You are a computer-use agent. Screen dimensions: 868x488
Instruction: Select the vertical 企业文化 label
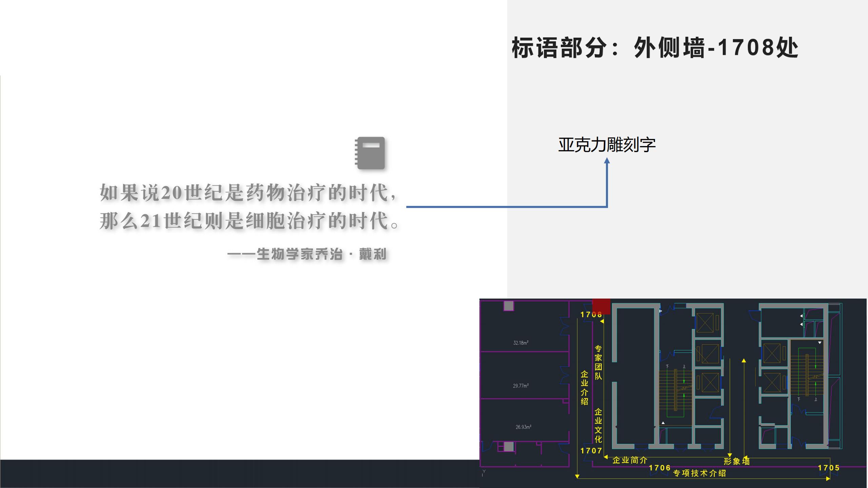click(598, 425)
